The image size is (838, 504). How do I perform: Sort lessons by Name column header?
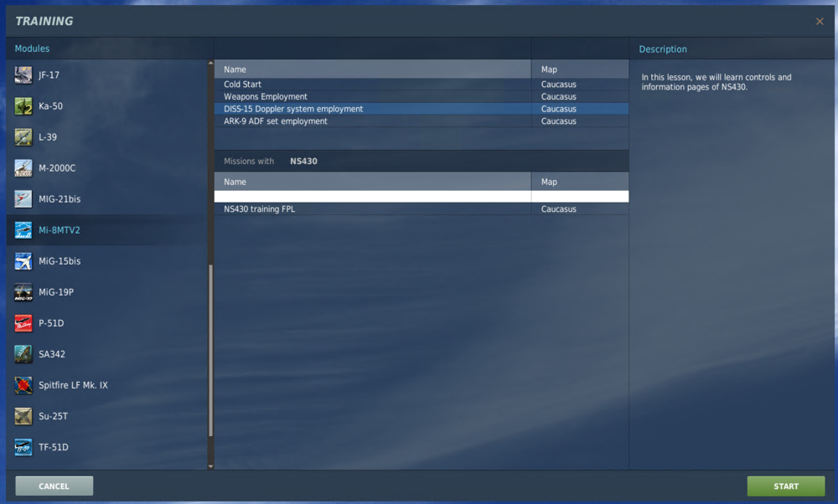pos(373,69)
